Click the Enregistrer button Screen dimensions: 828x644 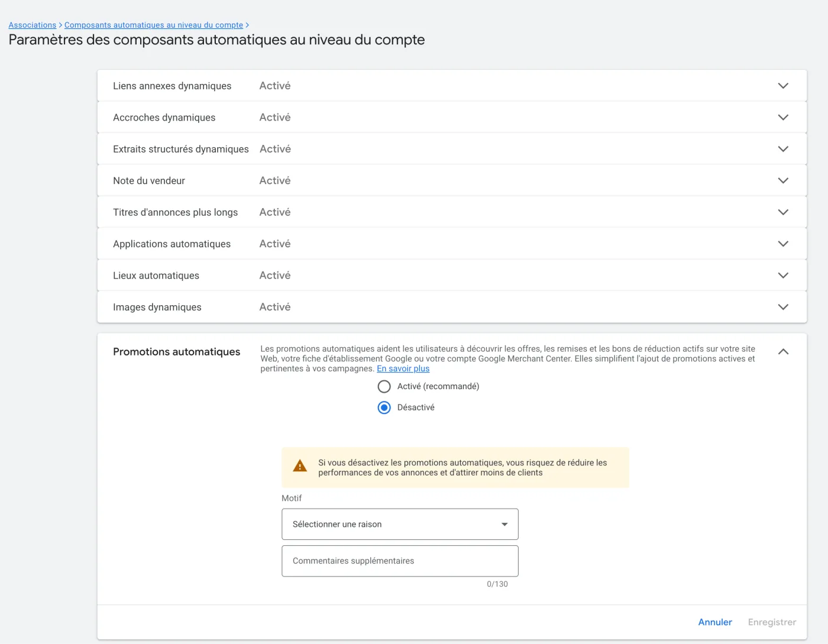772,622
